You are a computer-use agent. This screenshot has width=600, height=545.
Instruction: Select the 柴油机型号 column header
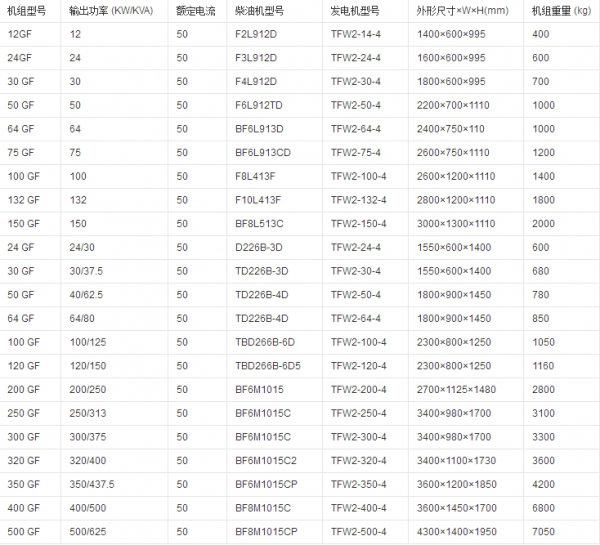[x=264, y=11]
